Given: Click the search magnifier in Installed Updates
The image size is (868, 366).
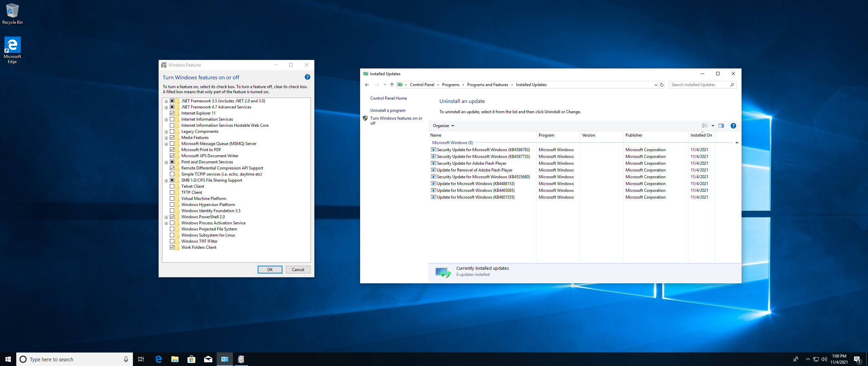Looking at the screenshot, I should point(732,85).
